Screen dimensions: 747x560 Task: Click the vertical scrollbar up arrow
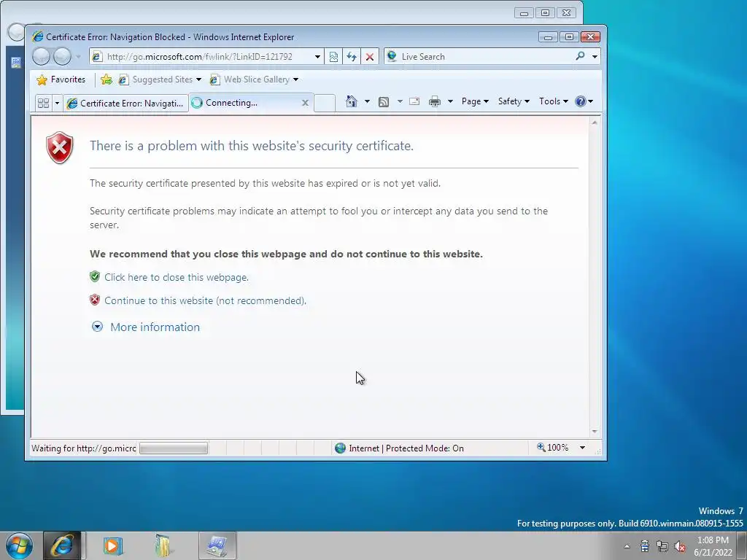(x=594, y=122)
